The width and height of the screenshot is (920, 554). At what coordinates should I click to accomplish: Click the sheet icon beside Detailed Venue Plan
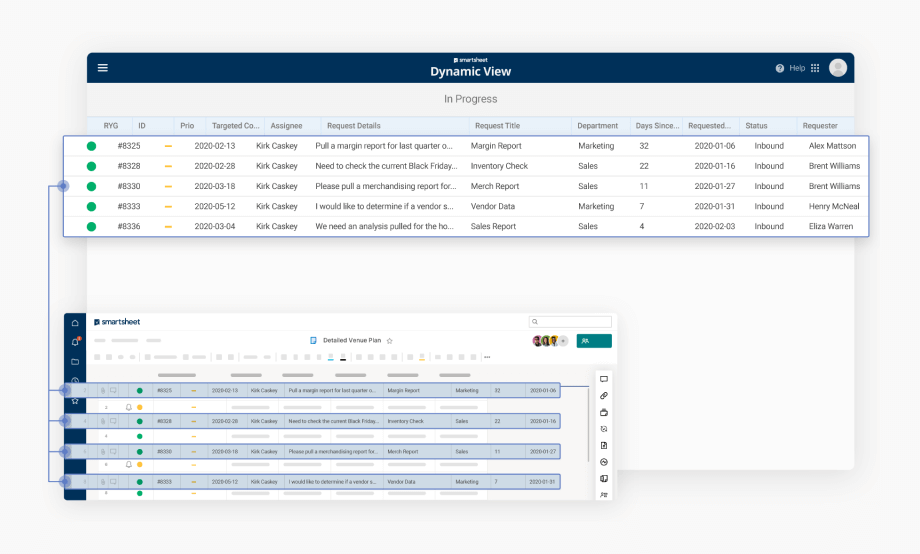(x=313, y=340)
